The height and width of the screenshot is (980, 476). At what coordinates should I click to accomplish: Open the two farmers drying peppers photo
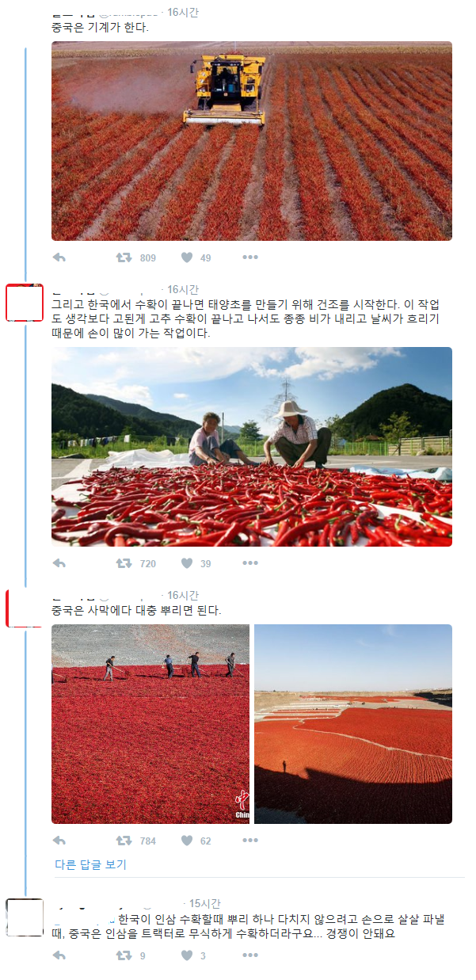point(252,447)
